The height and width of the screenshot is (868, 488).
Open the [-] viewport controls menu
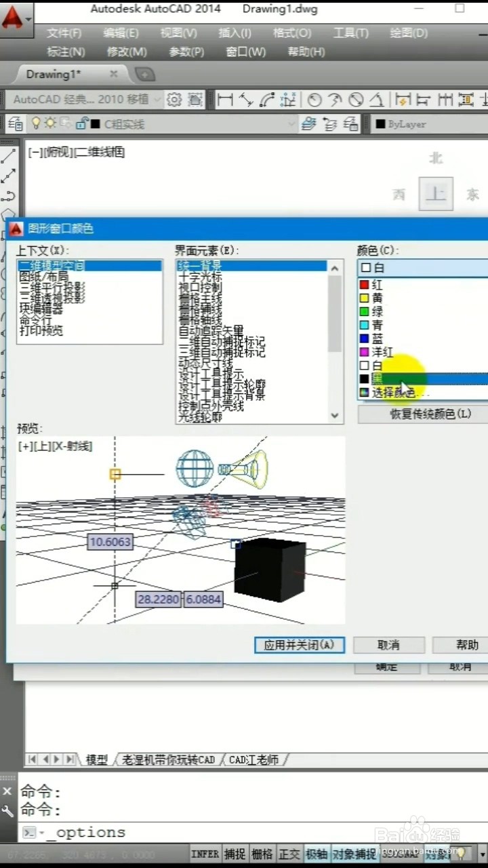(x=33, y=153)
